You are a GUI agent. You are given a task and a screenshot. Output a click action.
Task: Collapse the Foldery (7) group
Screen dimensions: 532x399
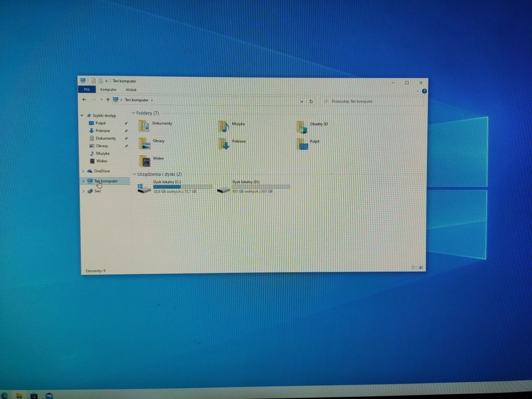click(x=133, y=113)
